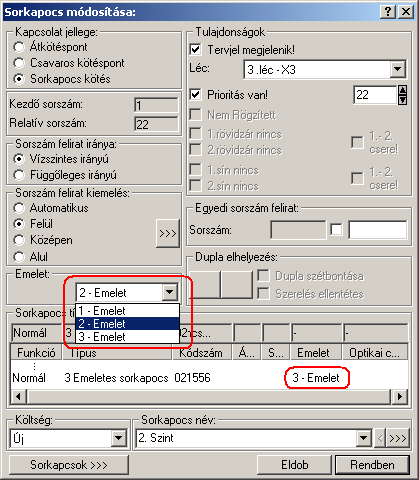Screen dimensions: 419x480
Task: Click the >>> button next to Sorkapocs név
Action: [398, 438]
